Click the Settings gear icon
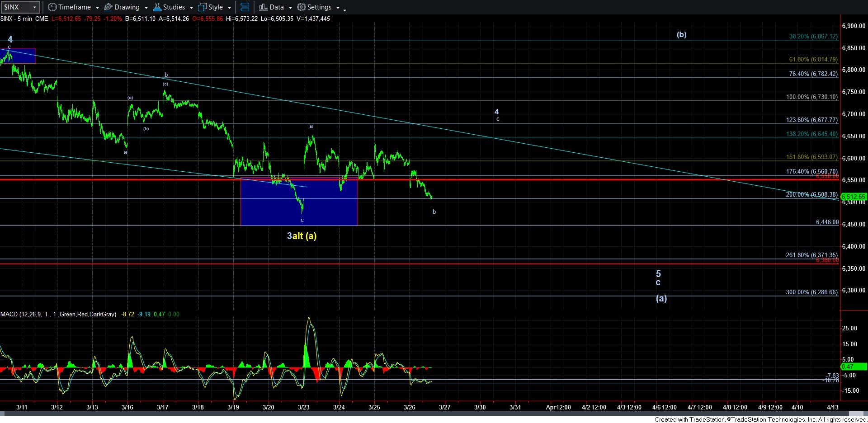This screenshot has height=423, width=868. [x=302, y=7]
